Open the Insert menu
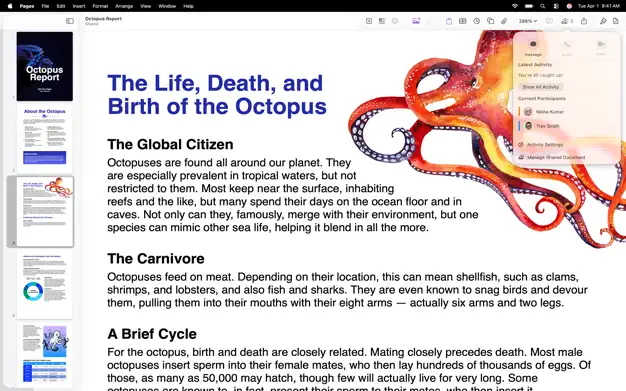This screenshot has height=391, width=626. pos(79,6)
